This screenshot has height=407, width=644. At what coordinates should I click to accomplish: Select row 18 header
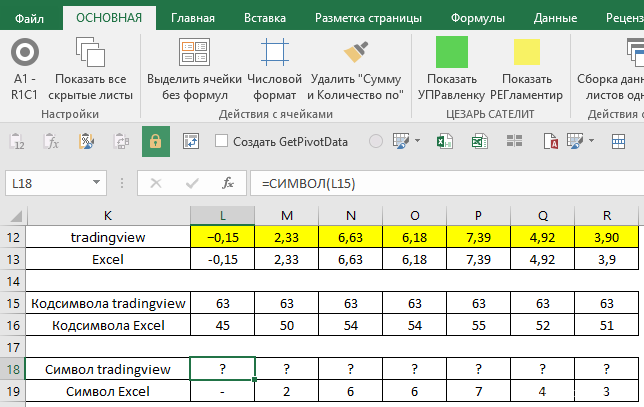coord(13,369)
